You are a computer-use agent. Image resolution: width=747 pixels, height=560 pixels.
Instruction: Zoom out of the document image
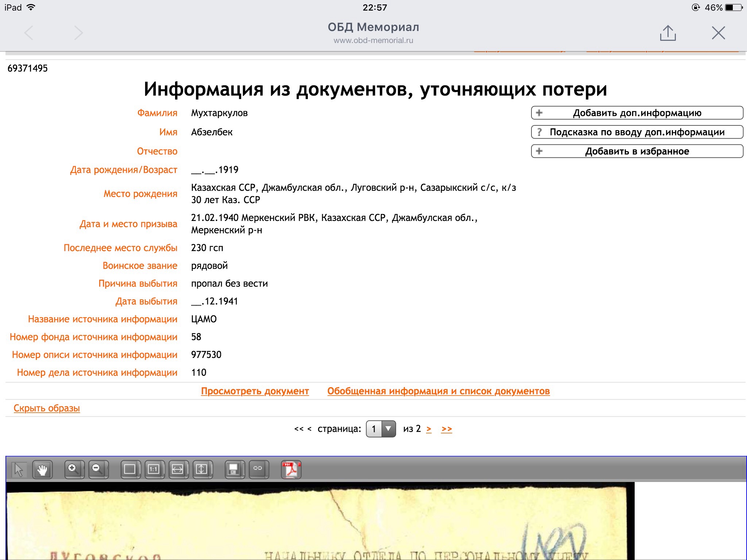(x=98, y=469)
